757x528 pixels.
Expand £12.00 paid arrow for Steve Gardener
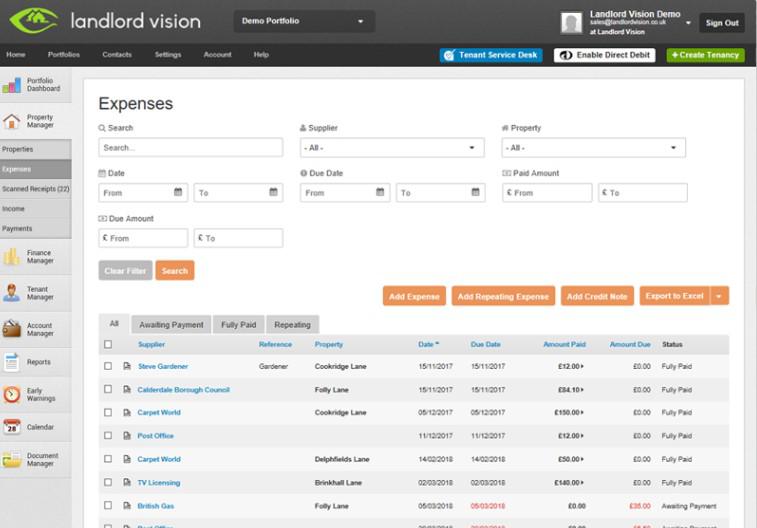pyautogui.click(x=582, y=366)
